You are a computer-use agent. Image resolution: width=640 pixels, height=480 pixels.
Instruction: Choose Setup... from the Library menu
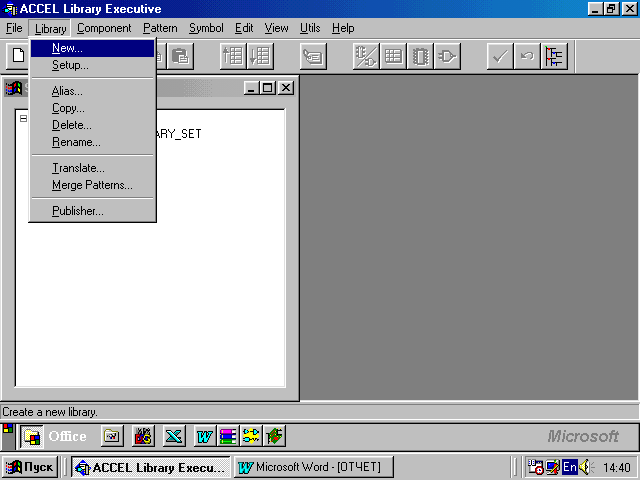[x=93, y=65]
